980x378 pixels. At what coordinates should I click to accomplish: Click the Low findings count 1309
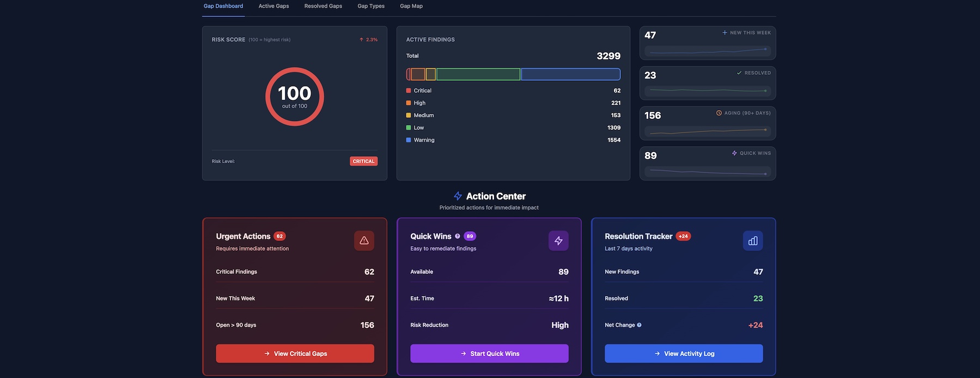(614, 128)
